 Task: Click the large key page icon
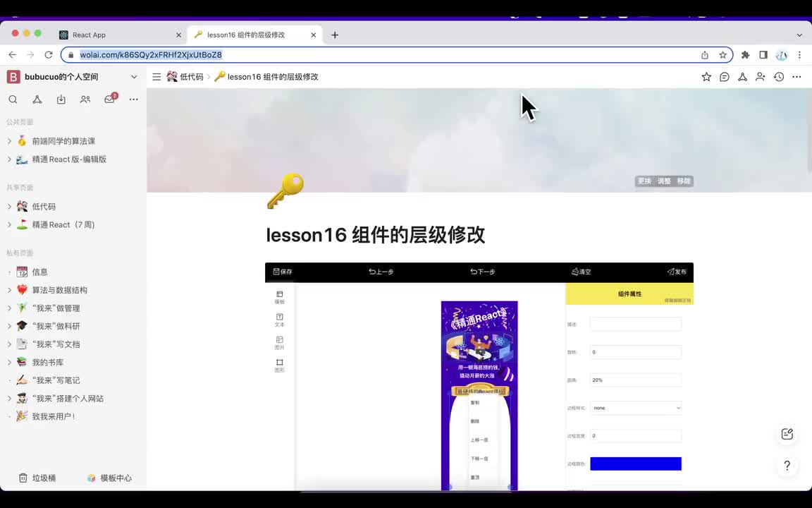coord(285,190)
